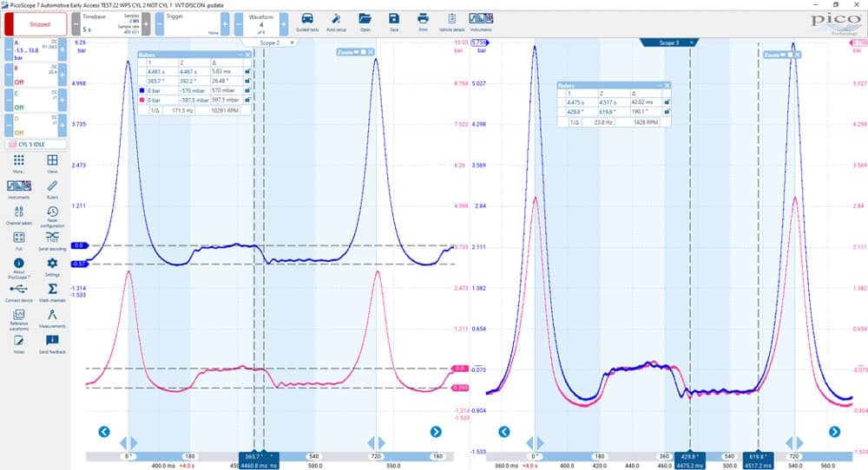Open Channel labels tool
The width and height of the screenshot is (868, 470).
[x=19, y=215]
